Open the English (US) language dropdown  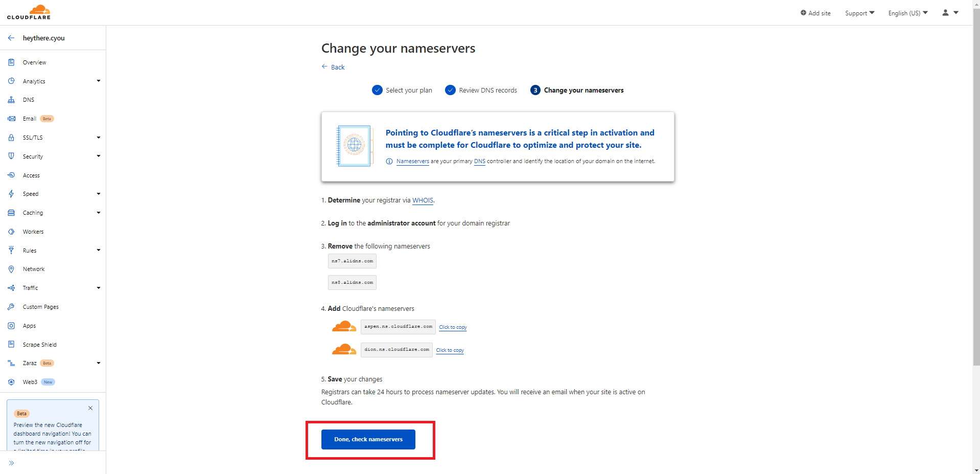[x=908, y=13]
